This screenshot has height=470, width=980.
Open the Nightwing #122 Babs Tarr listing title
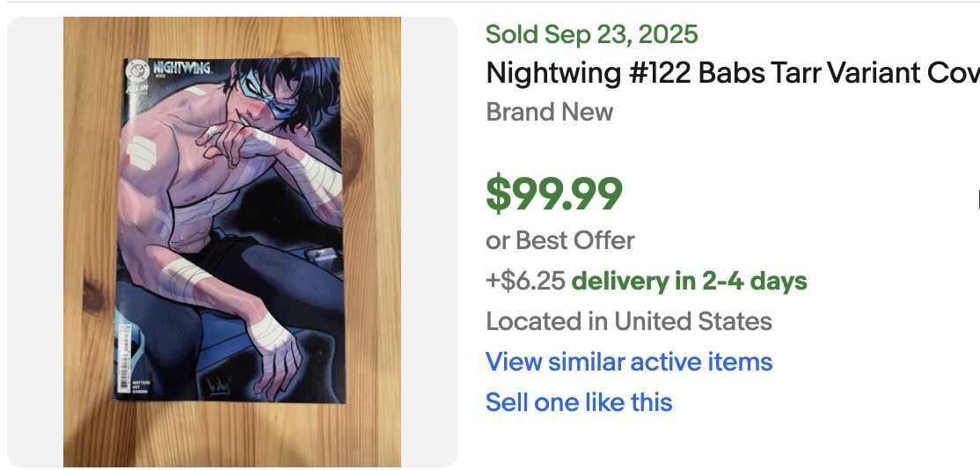732,72
